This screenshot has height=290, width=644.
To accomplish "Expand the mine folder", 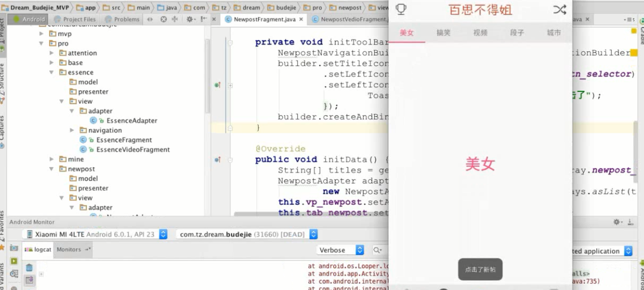I will pos(51,159).
